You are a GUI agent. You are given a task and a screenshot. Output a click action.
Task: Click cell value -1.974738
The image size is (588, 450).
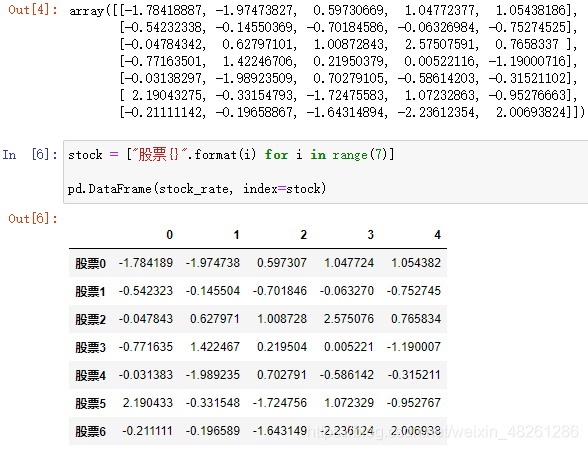(x=213, y=263)
